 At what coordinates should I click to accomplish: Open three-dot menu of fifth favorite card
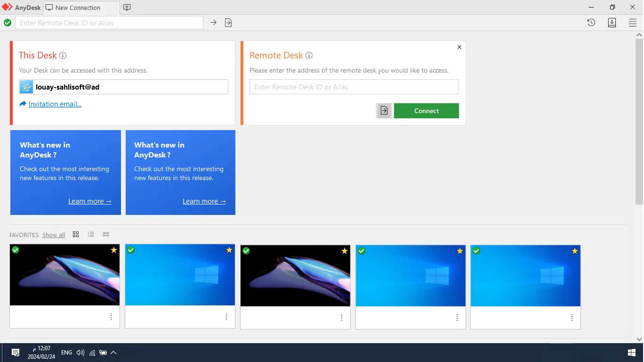coord(572,318)
